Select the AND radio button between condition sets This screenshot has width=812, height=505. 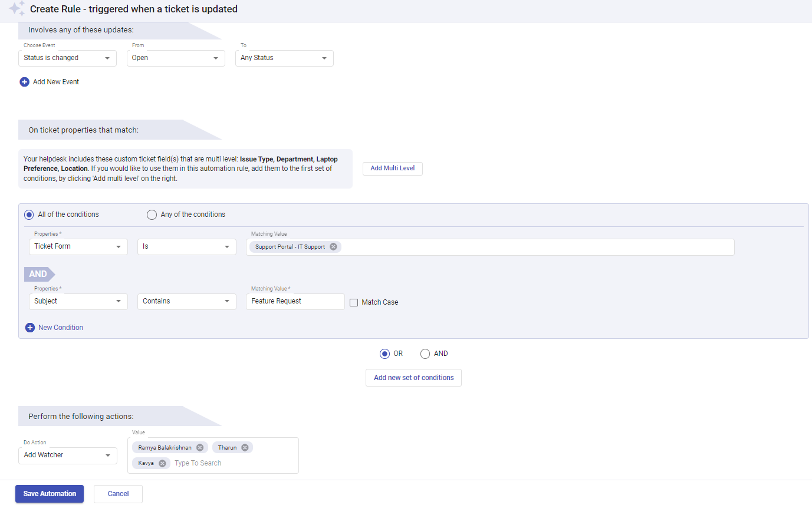coord(425,354)
